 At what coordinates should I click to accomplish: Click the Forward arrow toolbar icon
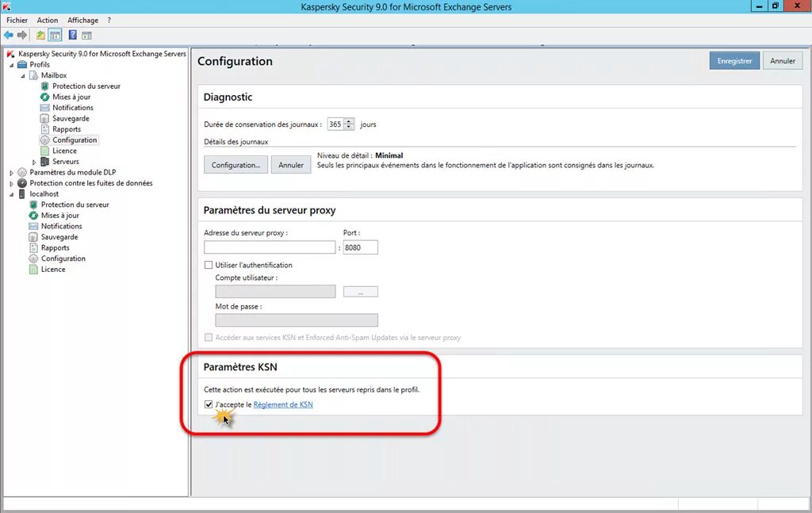tap(21, 35)
